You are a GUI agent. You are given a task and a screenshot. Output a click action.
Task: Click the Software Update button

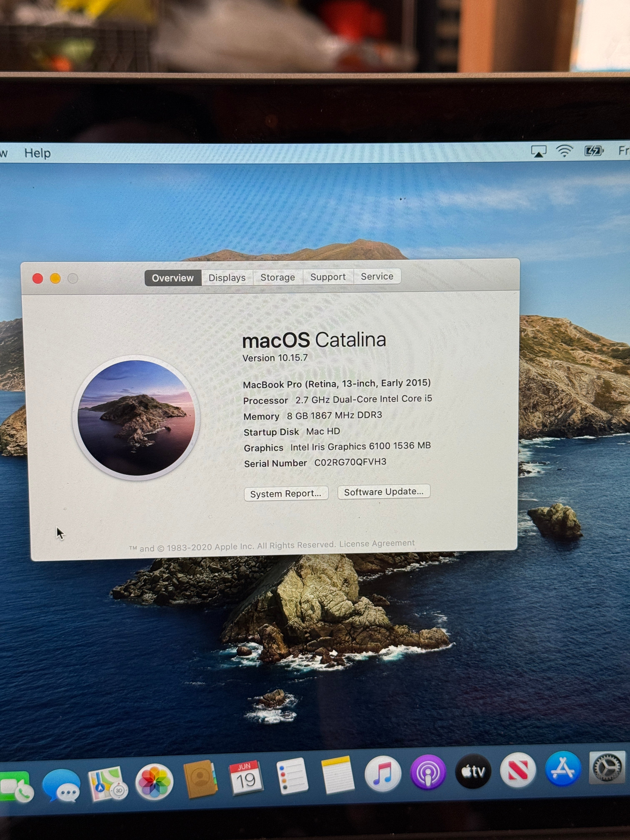point(384,492)
